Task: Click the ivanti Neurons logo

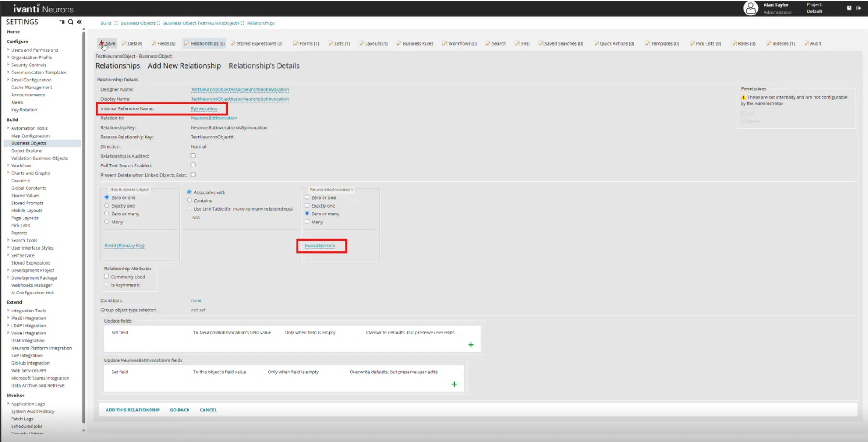Action: tap(43, 9)
